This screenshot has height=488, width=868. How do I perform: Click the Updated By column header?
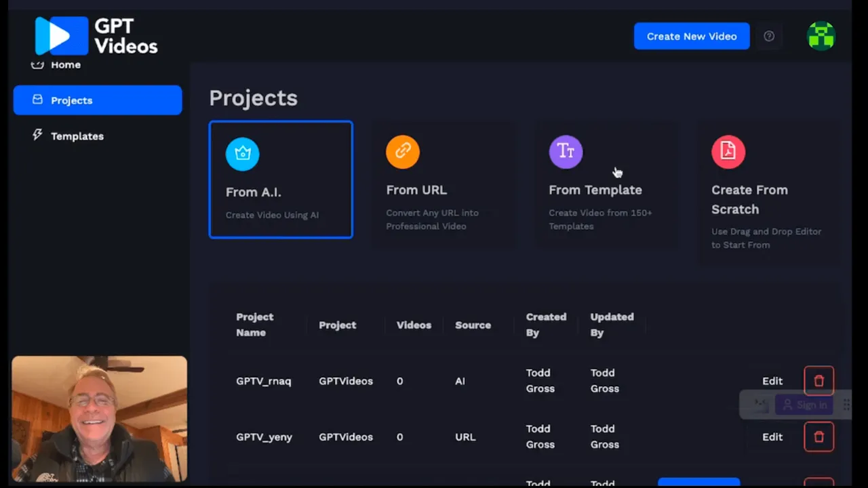pos(612,325)
